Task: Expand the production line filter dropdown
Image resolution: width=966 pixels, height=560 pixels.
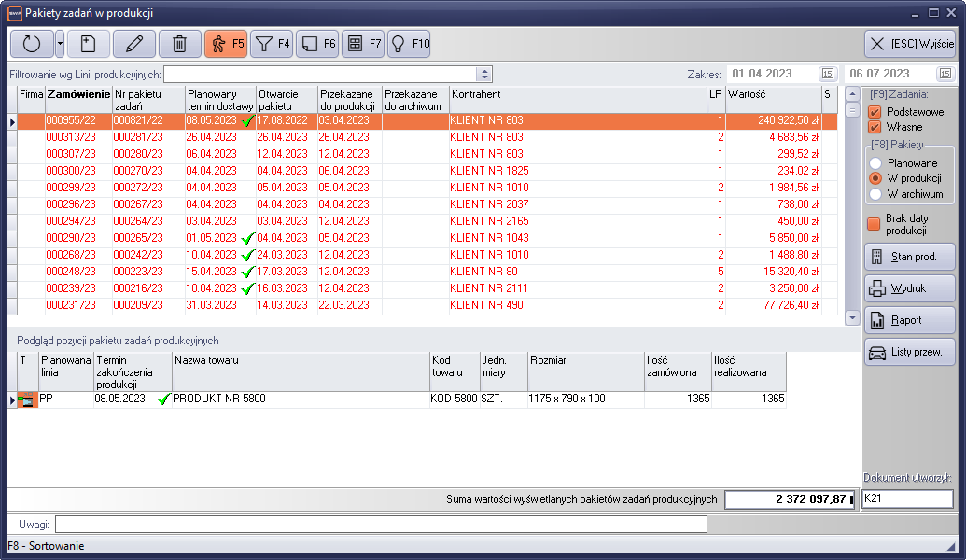Action: pyautogui.click(x=483, y=74)
